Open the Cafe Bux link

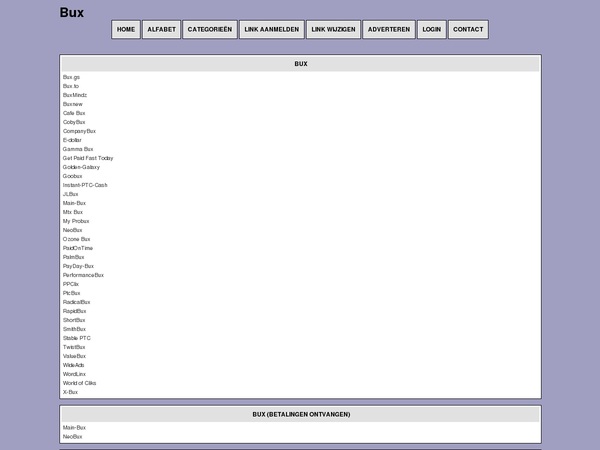(x=74, y=113)
